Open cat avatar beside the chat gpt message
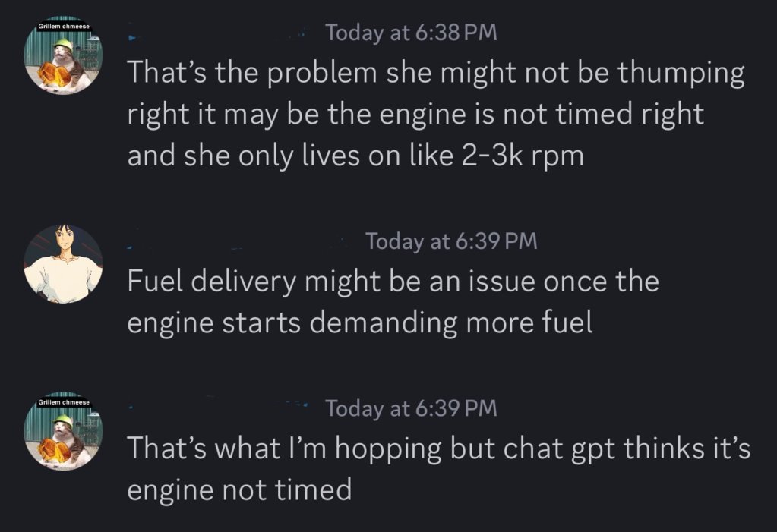Screen dimensions: 777x532 point(64,431)
